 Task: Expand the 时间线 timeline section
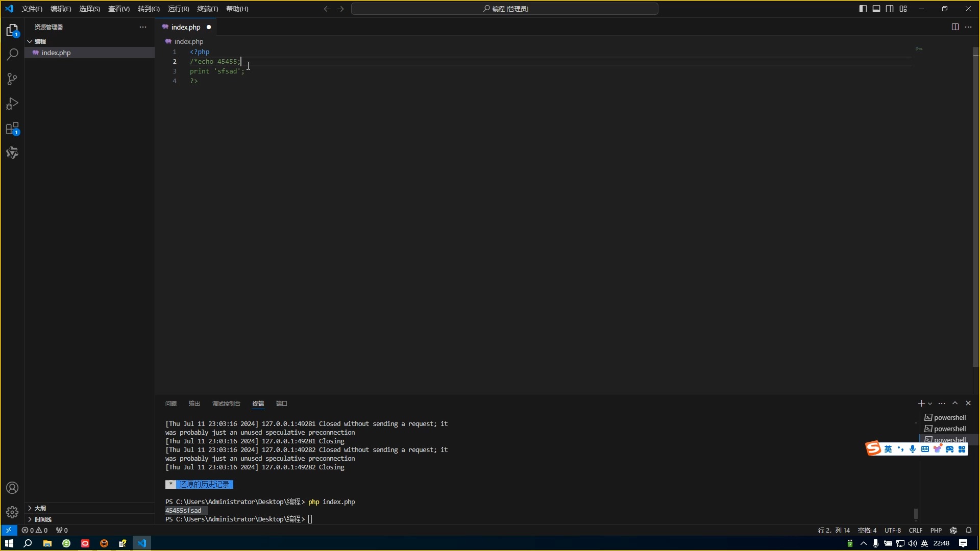[43, 519]
